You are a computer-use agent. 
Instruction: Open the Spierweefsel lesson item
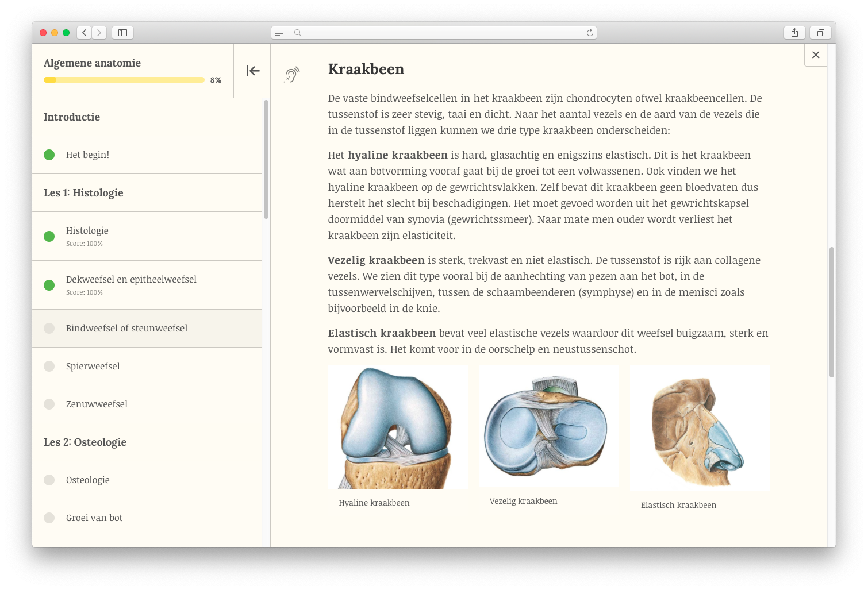[x=93, y=366]
